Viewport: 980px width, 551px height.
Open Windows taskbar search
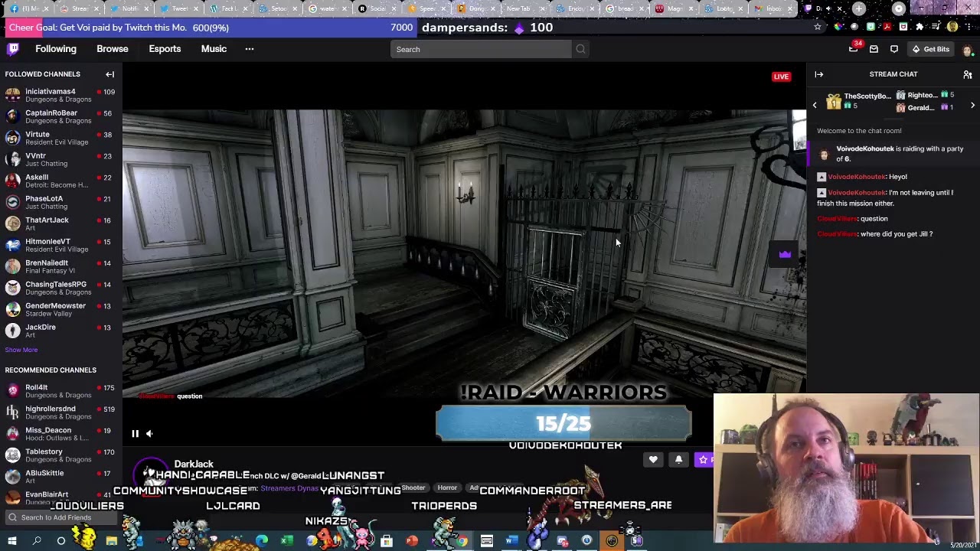[x=37, y=541]
